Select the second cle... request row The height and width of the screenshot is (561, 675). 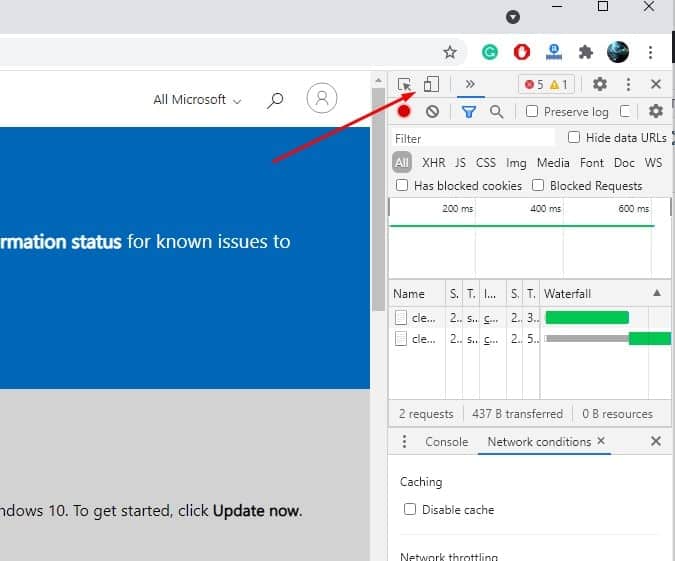pos(529,339)
